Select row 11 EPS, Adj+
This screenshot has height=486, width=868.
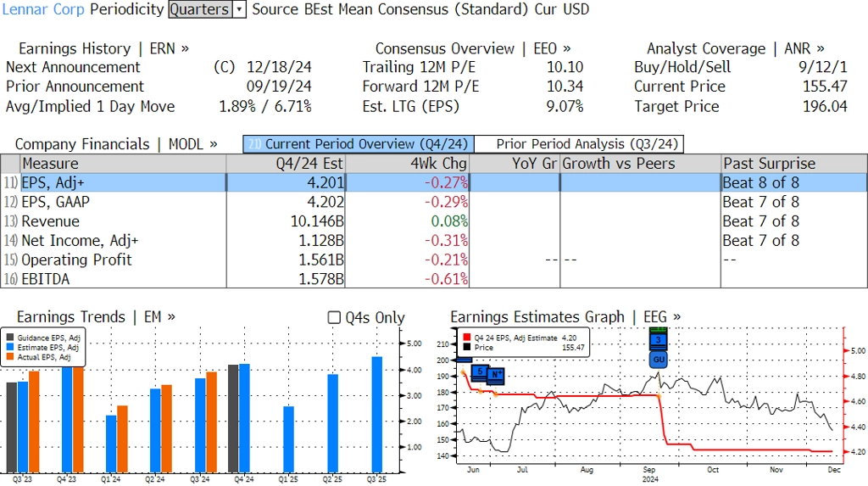point(434,183)
